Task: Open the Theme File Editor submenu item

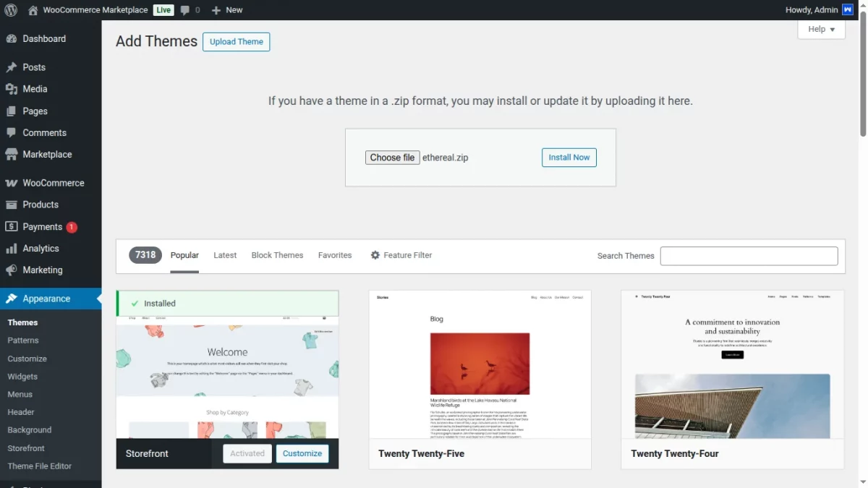Action: pyautogui.click(x=40, y=466)
